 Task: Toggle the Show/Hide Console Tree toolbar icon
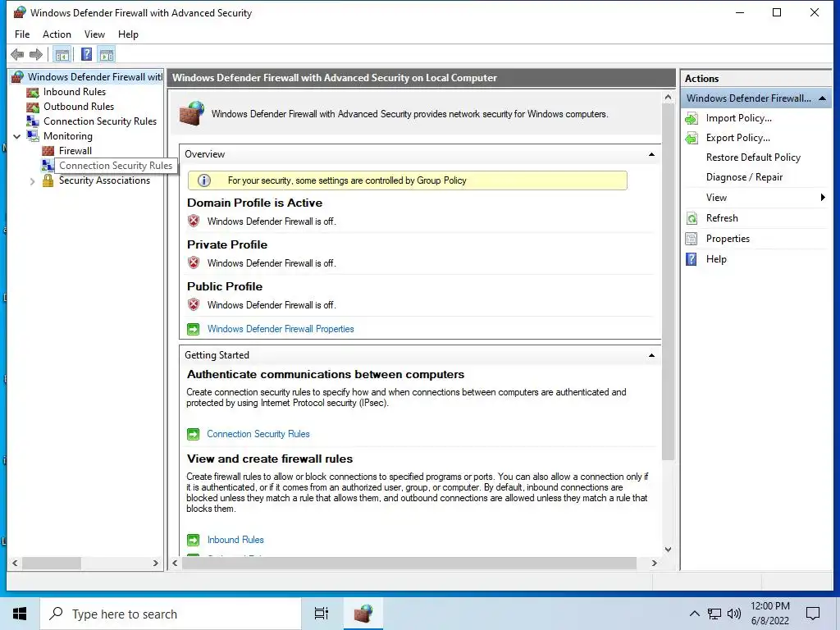coord(62,55)
